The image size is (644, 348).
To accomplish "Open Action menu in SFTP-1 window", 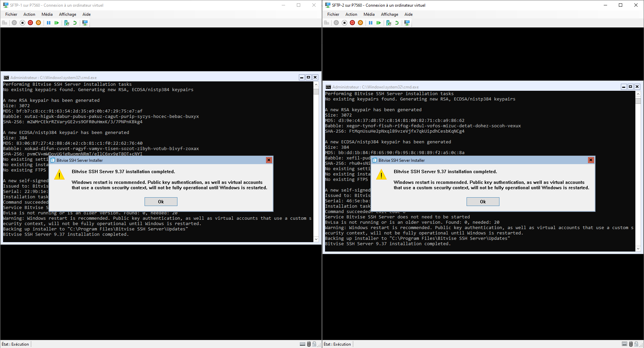I will pos(29,14).
